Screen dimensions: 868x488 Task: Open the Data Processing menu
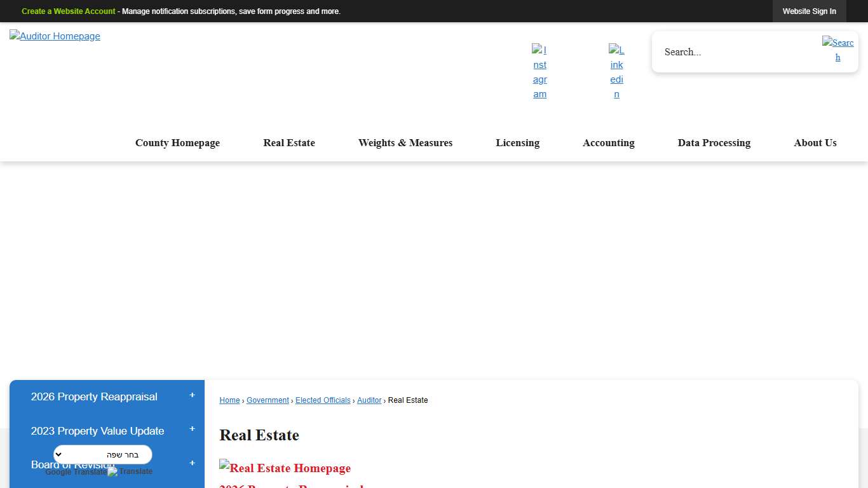(714, 143)
